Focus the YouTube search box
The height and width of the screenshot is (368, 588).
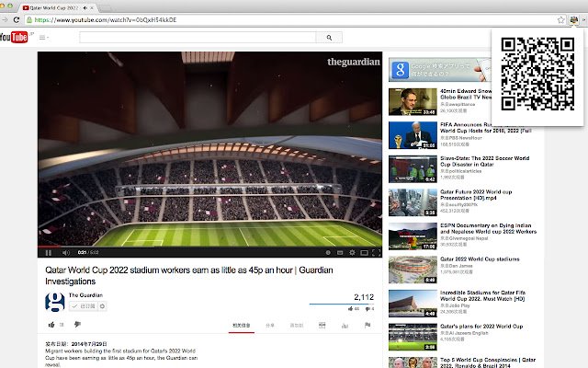click(198, 37)
